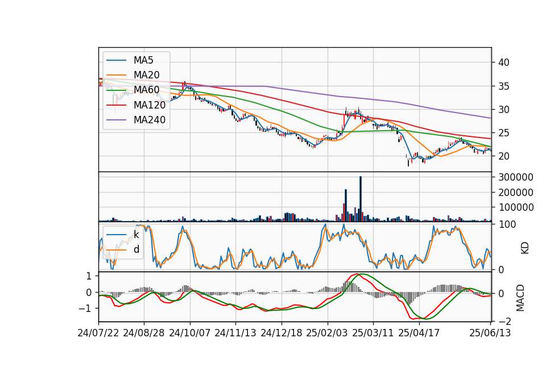This screenshot has width=546, height=392.
Task: Click the MACD axis title
Action: (x=520, y=298)
